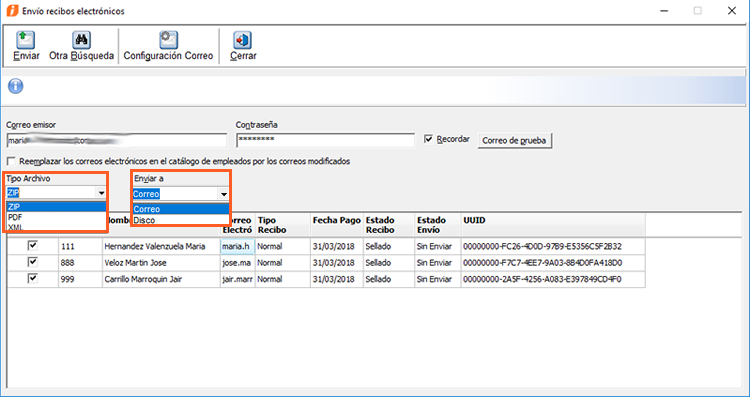Viewport: 752px width, 398px height.
Task: Click email cell maria.h
Action: click(x=237, y=246)
